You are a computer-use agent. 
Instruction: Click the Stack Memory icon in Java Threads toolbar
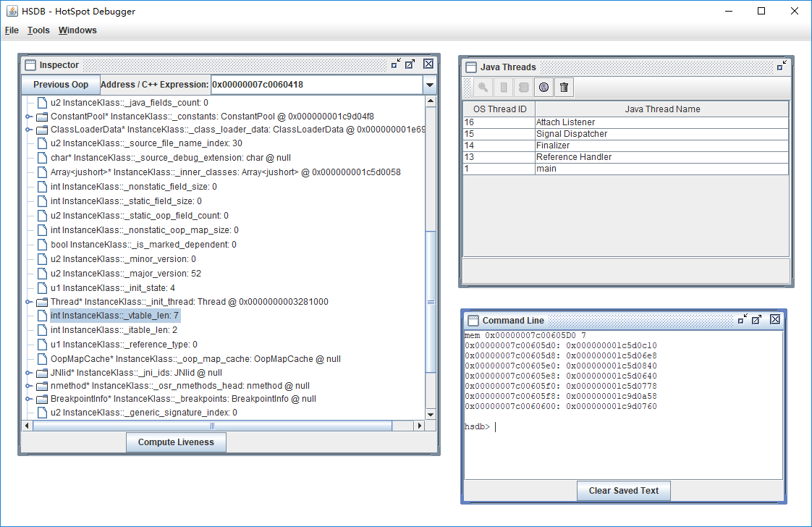(x=504, y=88)
